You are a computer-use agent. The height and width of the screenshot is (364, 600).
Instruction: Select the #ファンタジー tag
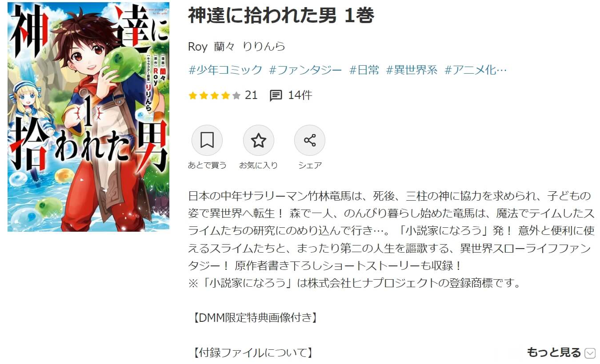click(x=306, y=70)
